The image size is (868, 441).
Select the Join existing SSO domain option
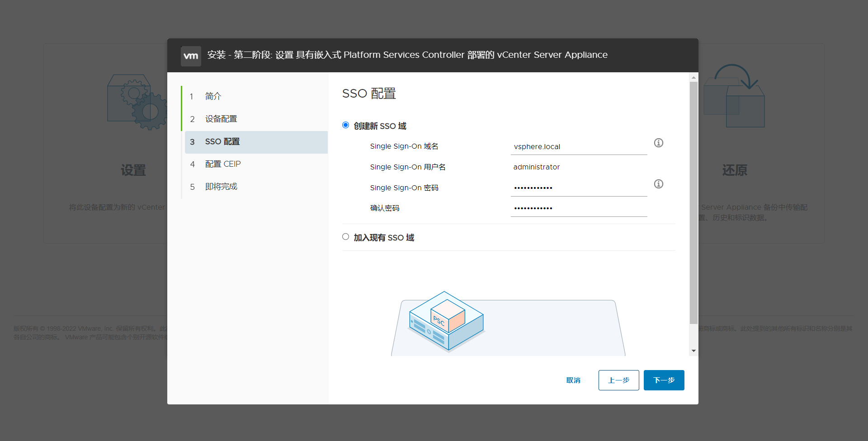[x=346, y=237]
